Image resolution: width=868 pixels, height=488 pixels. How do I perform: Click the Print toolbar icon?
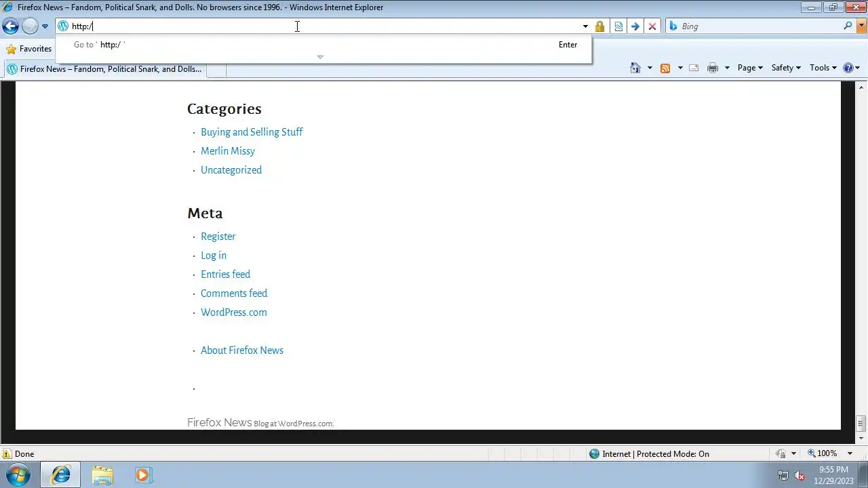[x=713, y=68]
